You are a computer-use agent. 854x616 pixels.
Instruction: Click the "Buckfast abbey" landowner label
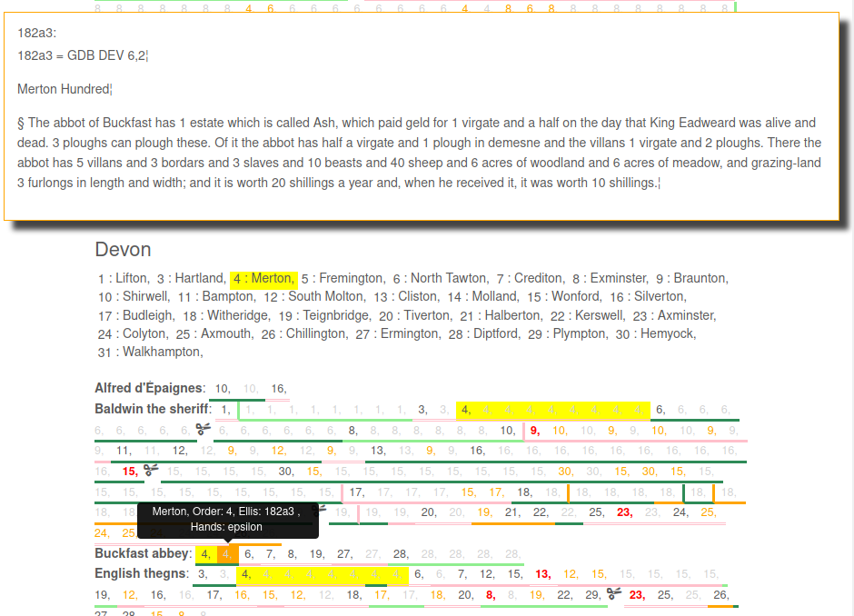[x=143, y=552]
